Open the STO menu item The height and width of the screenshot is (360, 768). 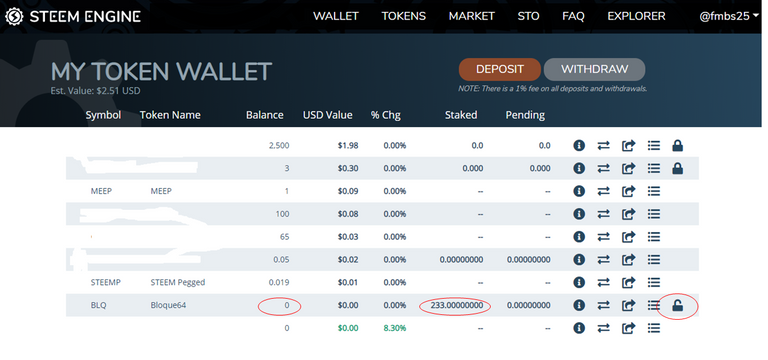528,16
